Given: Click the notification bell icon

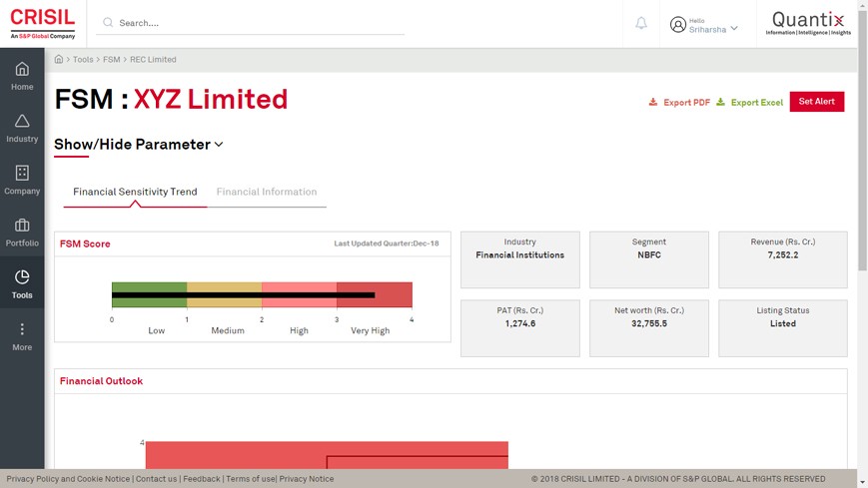Looking at the screenshot, I should coord(641,24).
